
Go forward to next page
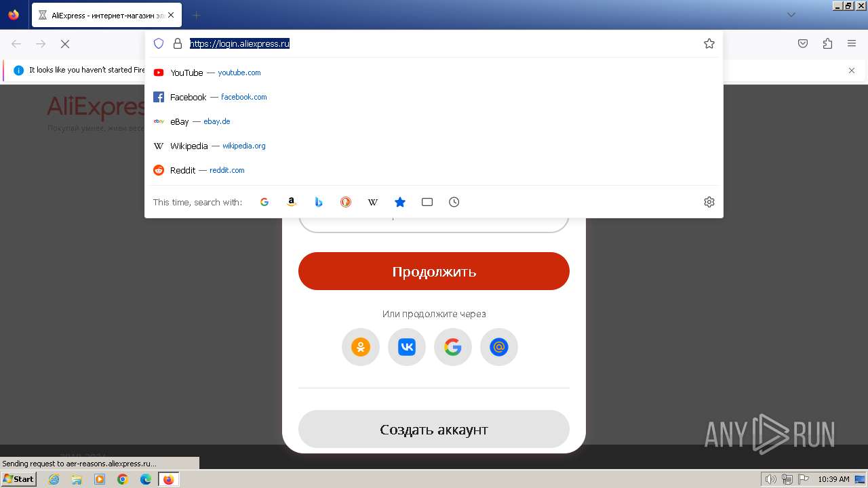pyautogui.click(x=41, y=43)
